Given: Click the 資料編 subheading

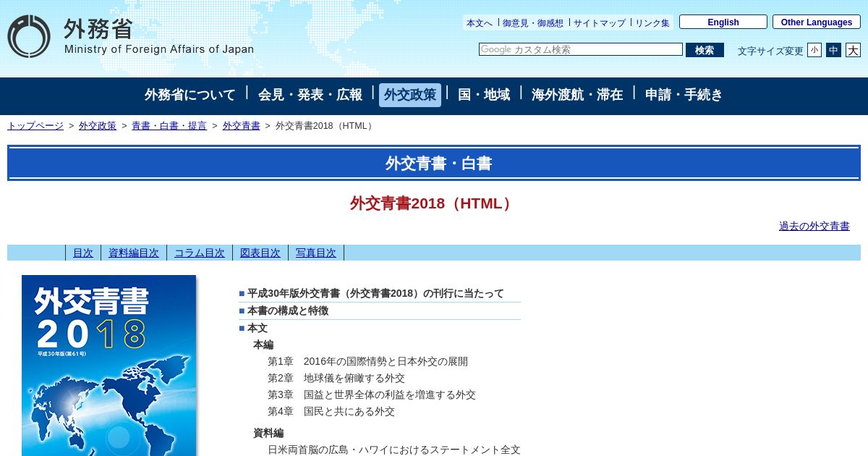Looking at the screenshot, I should (x=268, y=433).
